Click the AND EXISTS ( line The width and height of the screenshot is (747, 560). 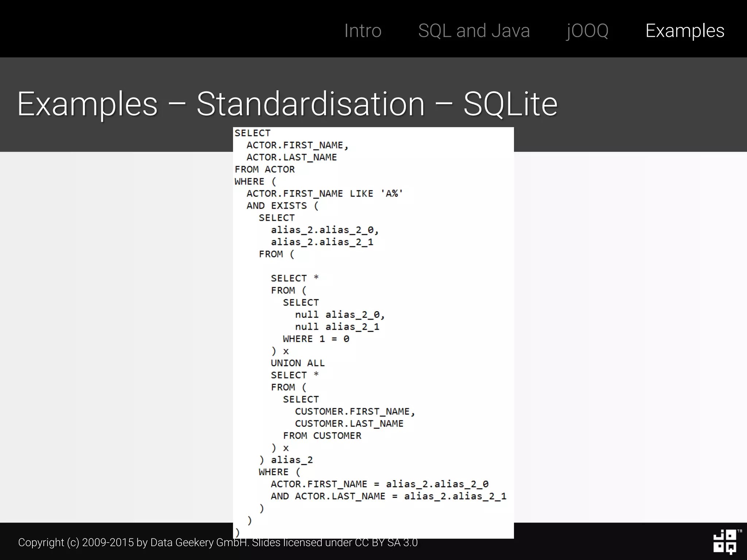(x=282, y=206)
